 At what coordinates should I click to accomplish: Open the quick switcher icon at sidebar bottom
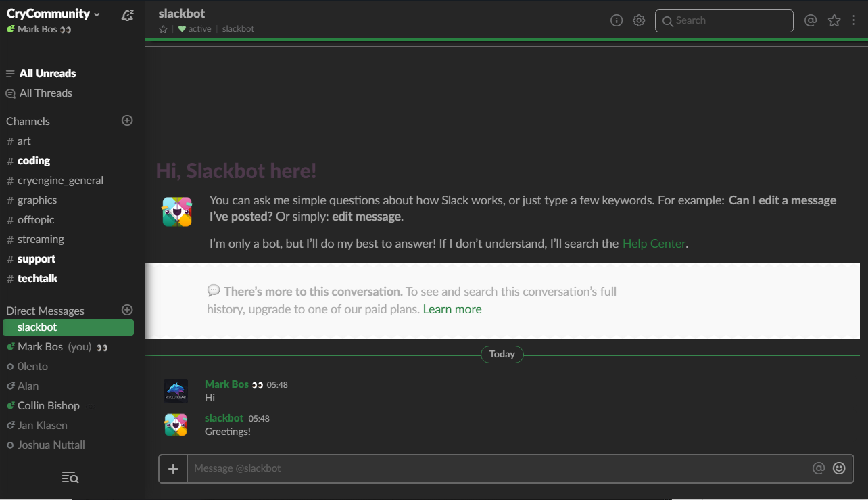[70, 478]
